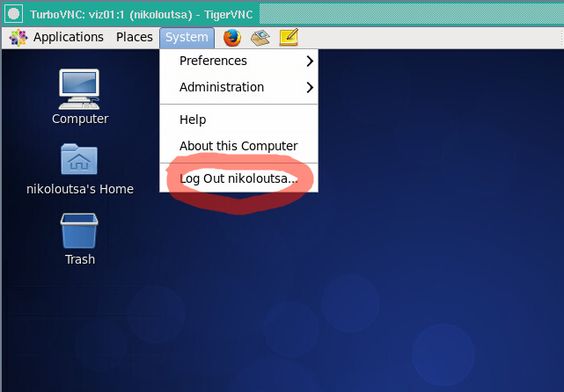Viewport: 564px width, 392px height.
Task: Click the Administration menu entry label
Action: 222,88
